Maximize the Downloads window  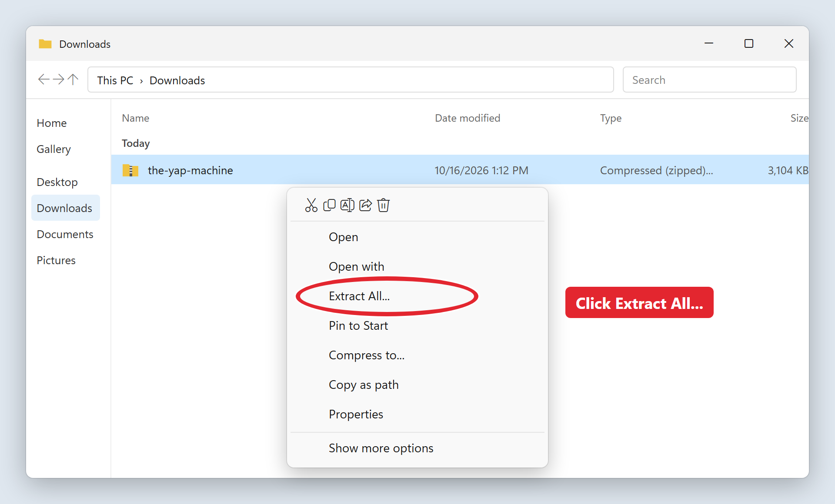(749, 43)
